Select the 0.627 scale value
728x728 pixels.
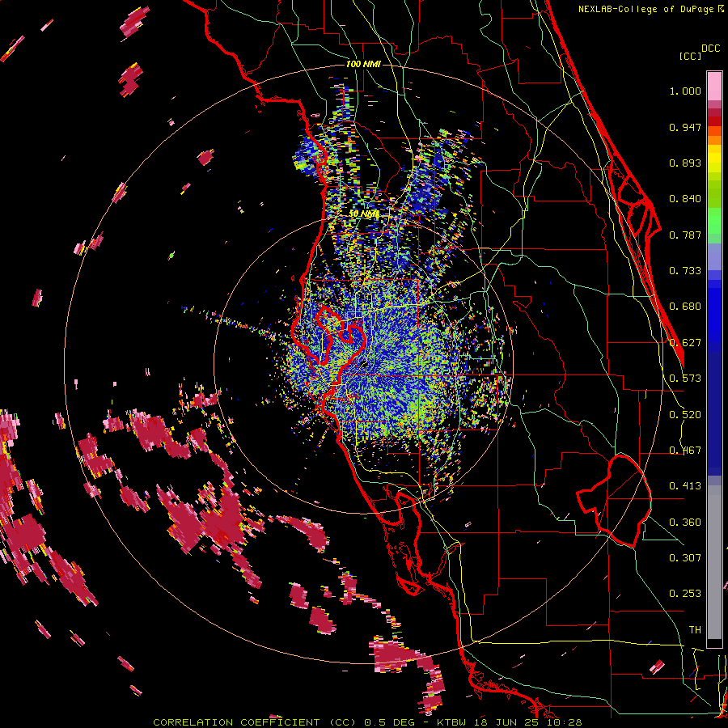point(685,343)
